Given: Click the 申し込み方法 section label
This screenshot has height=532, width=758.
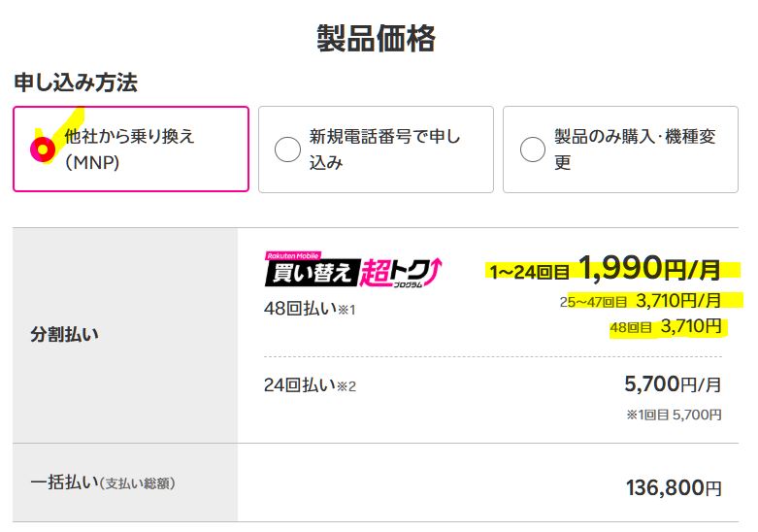Looking at the screenshot, I should click(x=76, y=83).
